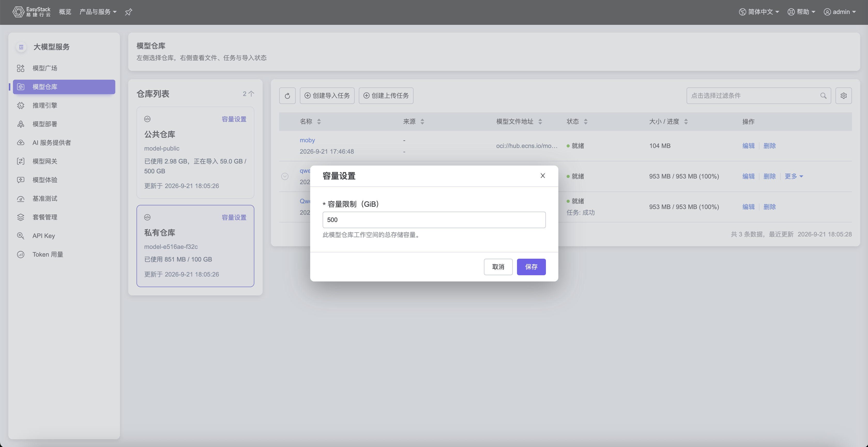Open the moby model link
868x447 pixels.
click(x=307, y=140)
